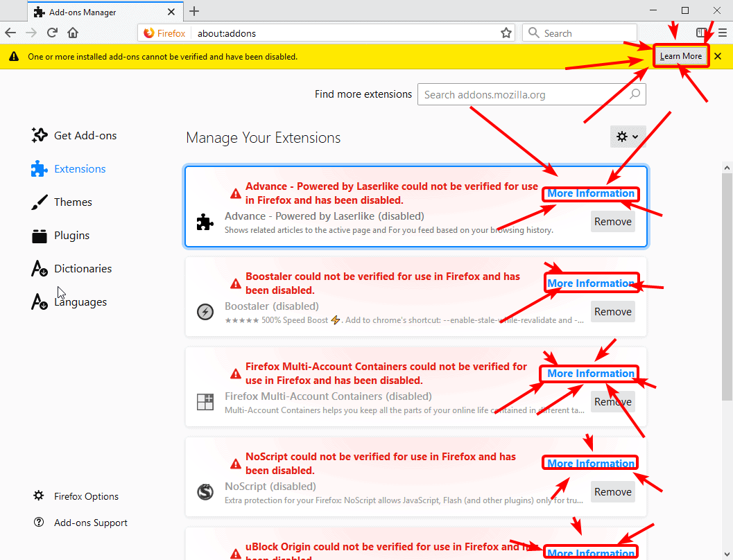Minimize the Firefox window
733x560 pixels.
653,10
